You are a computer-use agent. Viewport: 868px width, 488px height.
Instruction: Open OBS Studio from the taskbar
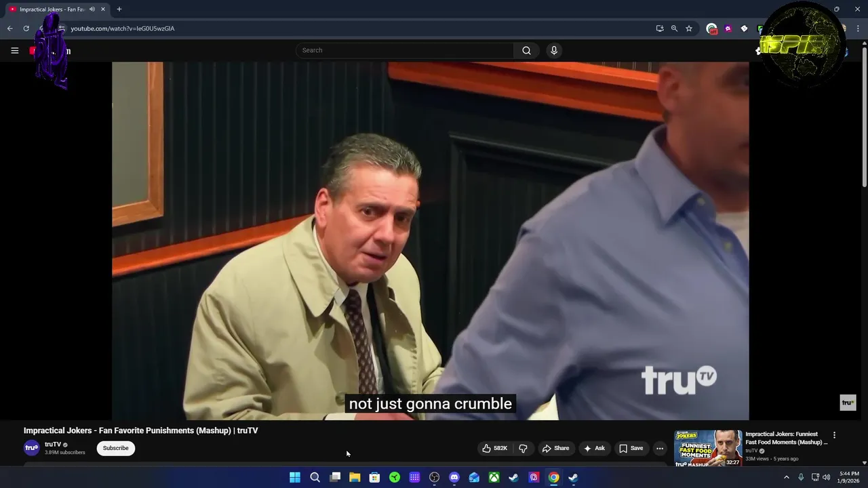pos(434,477)
